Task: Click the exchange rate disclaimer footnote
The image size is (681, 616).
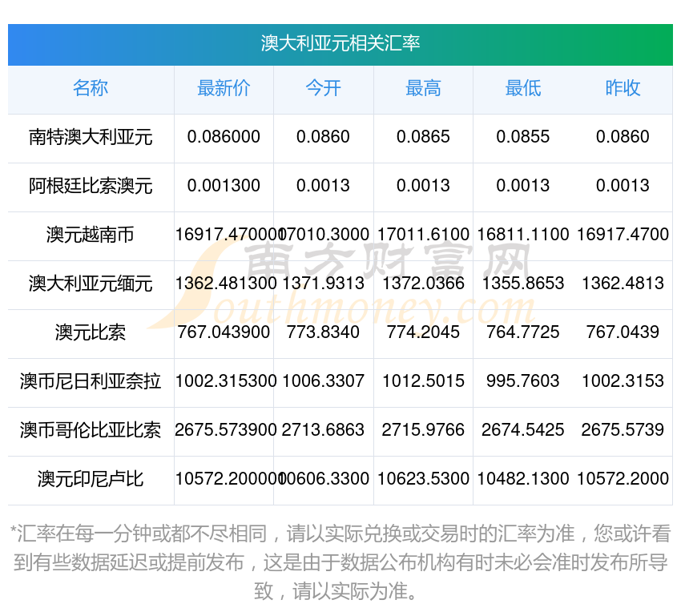Action: (340, 562)
